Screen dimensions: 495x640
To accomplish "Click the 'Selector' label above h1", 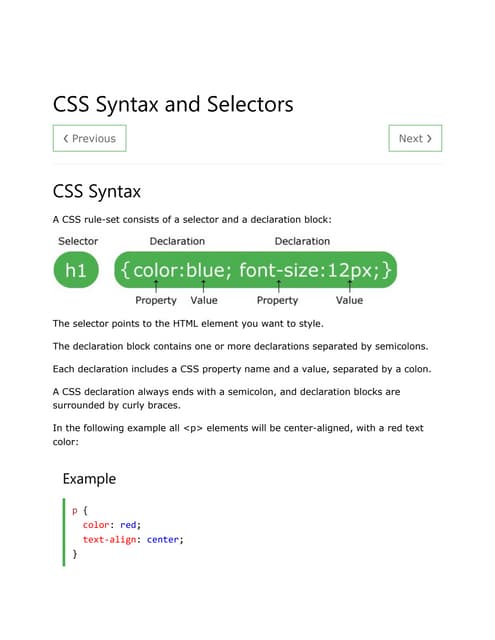I will 78,241.
